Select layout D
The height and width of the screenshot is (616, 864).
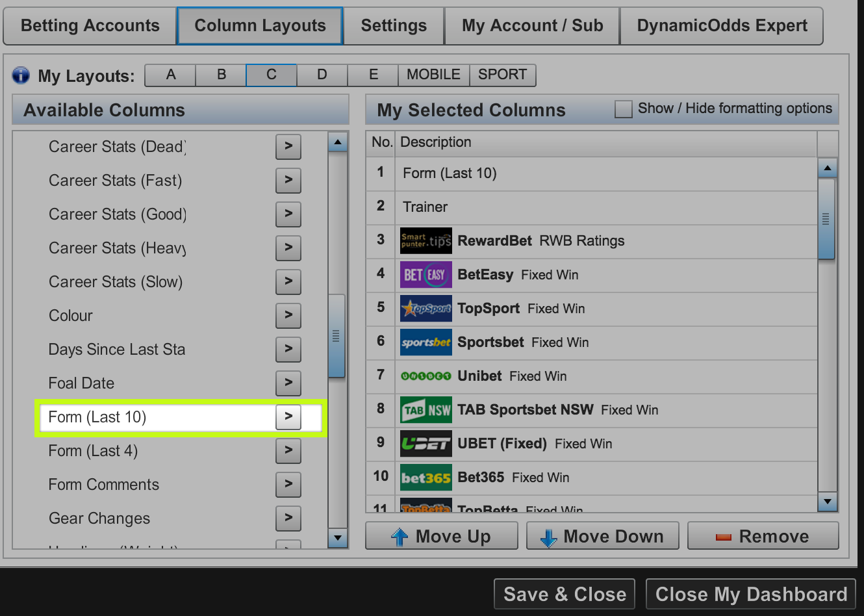pos(322,75)
